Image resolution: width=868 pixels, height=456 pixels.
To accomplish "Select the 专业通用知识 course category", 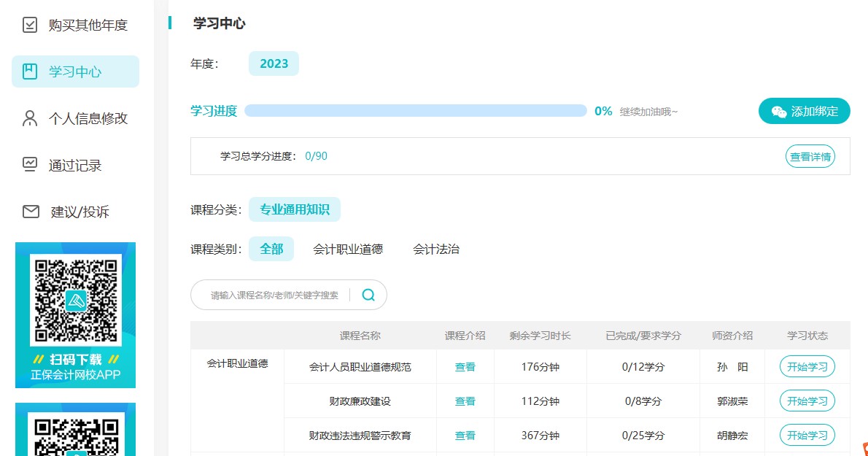I will coord(294,210).
